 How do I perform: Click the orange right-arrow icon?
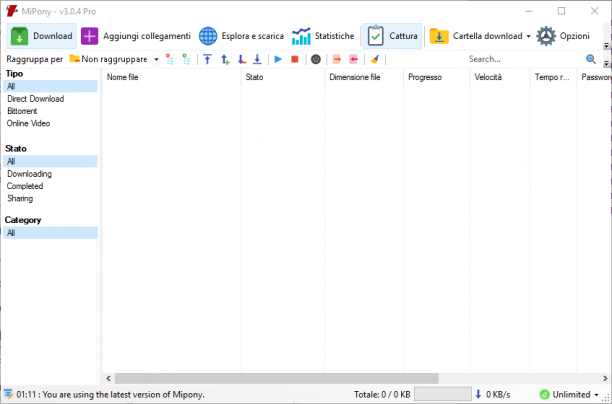click(x=336, y=59)
